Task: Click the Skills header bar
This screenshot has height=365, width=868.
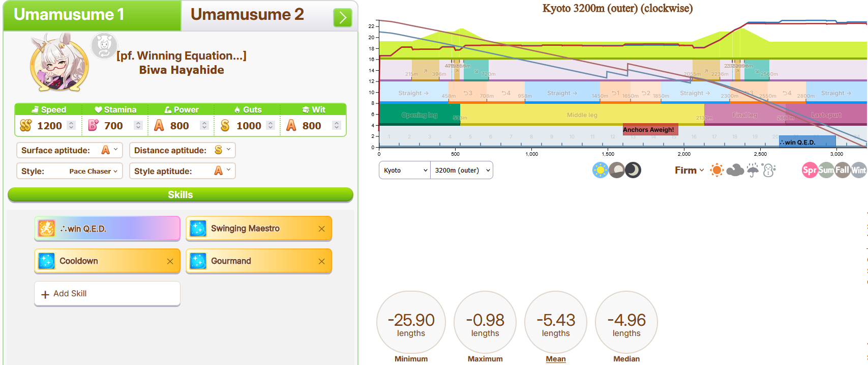Action: tap(181, 195)
